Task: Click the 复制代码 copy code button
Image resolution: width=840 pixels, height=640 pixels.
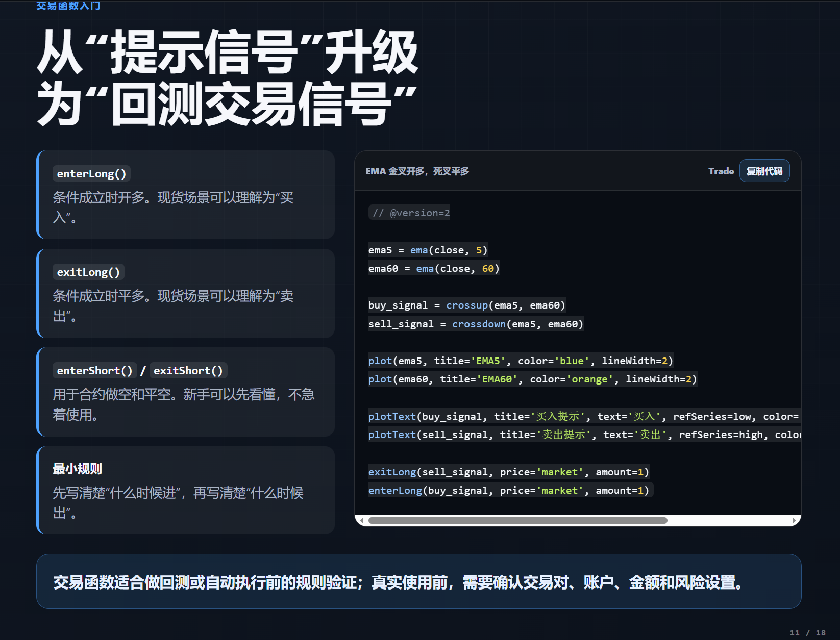Action: tap(764, 171)
